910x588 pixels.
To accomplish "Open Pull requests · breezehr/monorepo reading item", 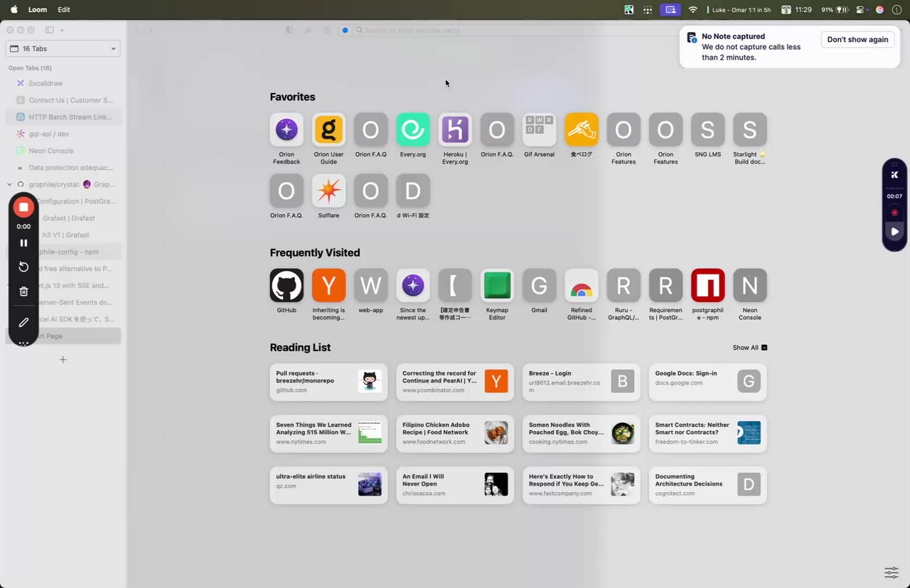I will (x=328, y=382).
